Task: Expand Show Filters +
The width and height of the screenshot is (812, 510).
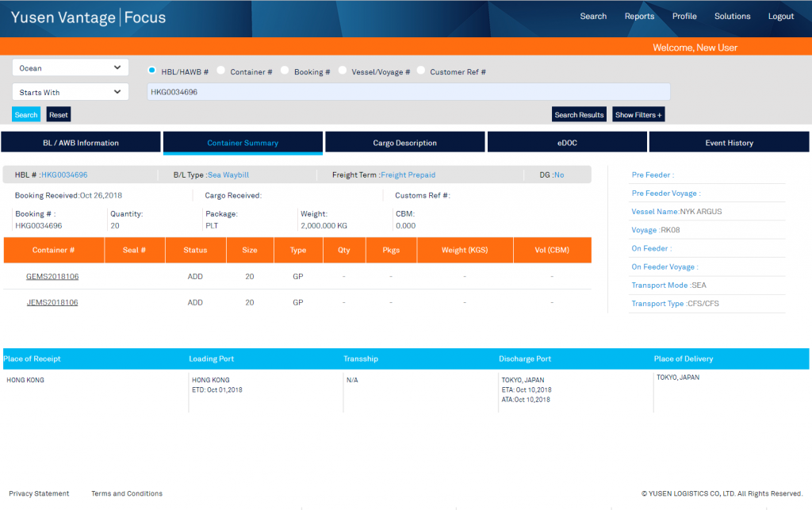Action: [638, 114]
